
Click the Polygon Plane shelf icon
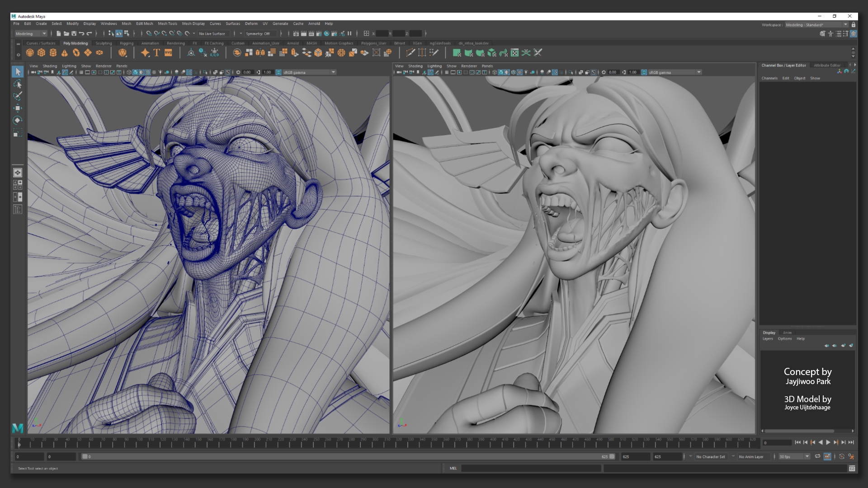tap(88, 53)
